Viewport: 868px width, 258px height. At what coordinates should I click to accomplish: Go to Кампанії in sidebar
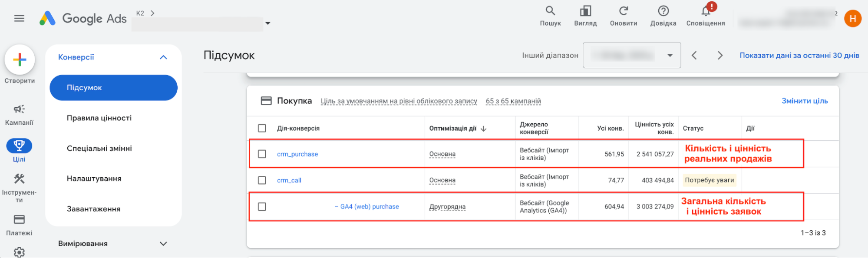tap(19, 115)
